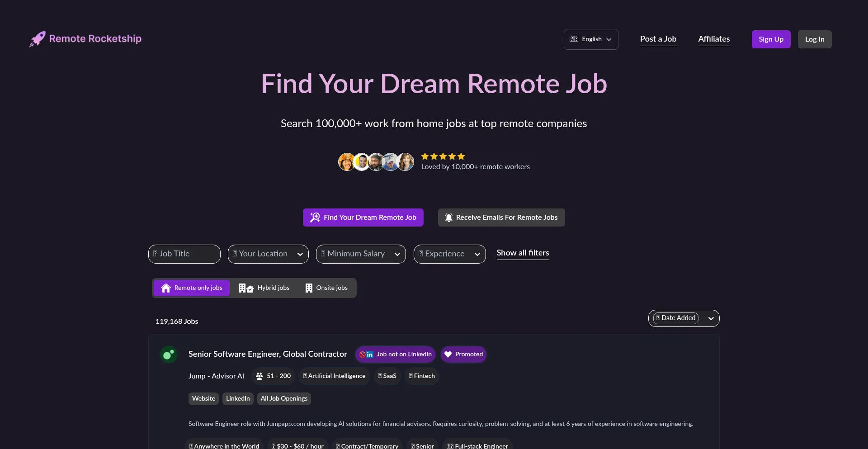Switch to Onsite jobs filter
The height and width of the screenshot is (449, 868).
pyautogui.click(x=326, y=288)
